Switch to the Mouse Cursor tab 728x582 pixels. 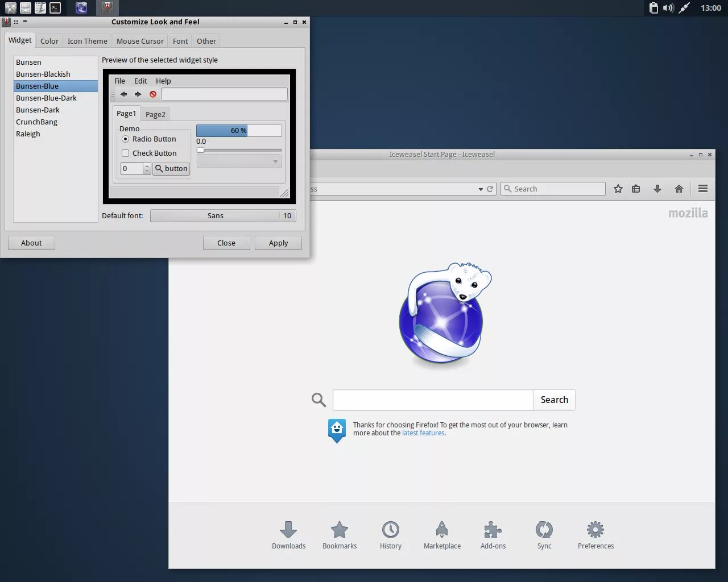[x=140, y=41]
